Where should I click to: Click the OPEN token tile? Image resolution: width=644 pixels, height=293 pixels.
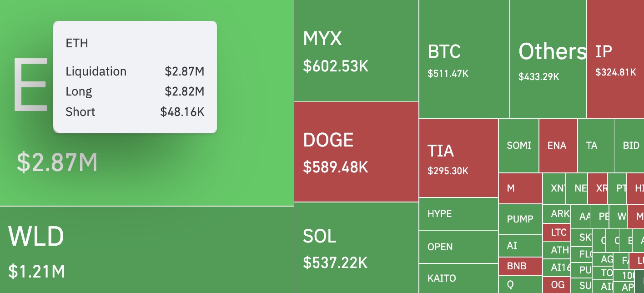[x=458, y=247]
